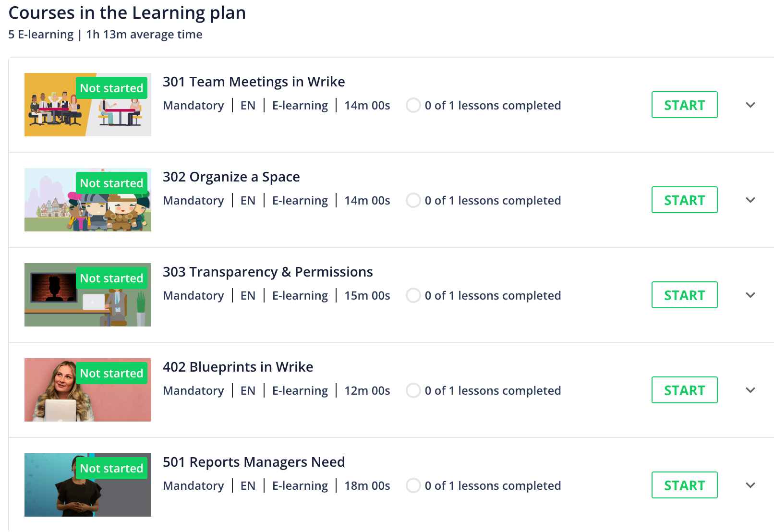Expand details for 301 Team Meetings in Wrike
The width and height of the screenshot is (774, 532).
[x=750, y=105]
